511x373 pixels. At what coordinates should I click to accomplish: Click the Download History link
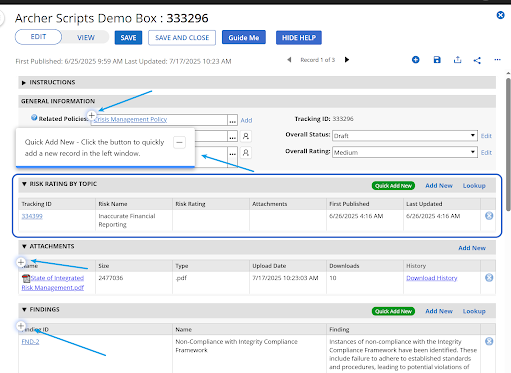[x=432, y=278]
